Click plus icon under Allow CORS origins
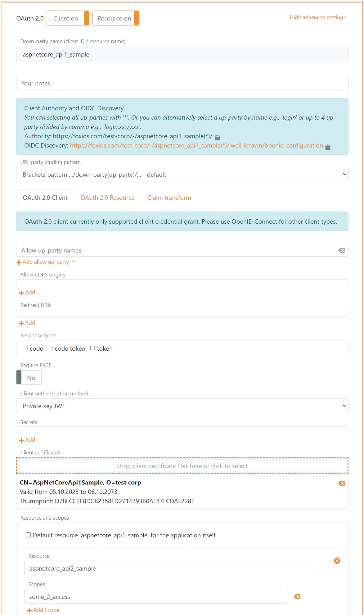The width and height of the screenshot is (364, 615). click(x=21, y=293)
